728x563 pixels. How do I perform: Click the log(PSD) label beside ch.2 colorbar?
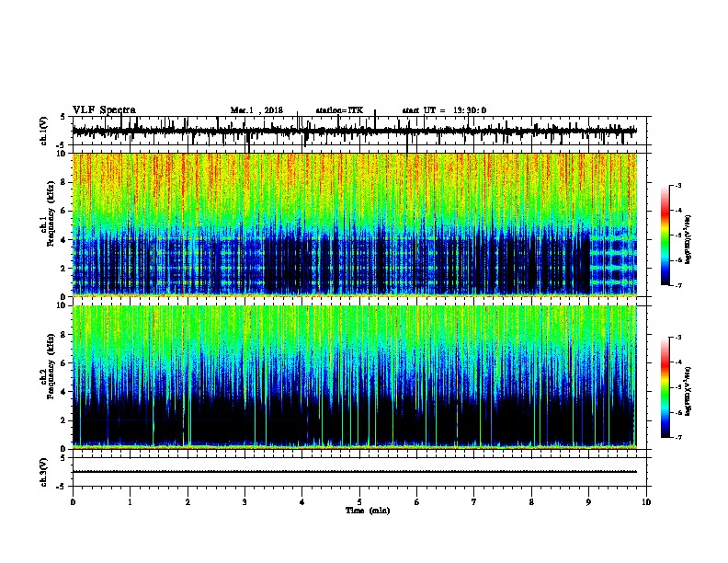click(688, 391)
